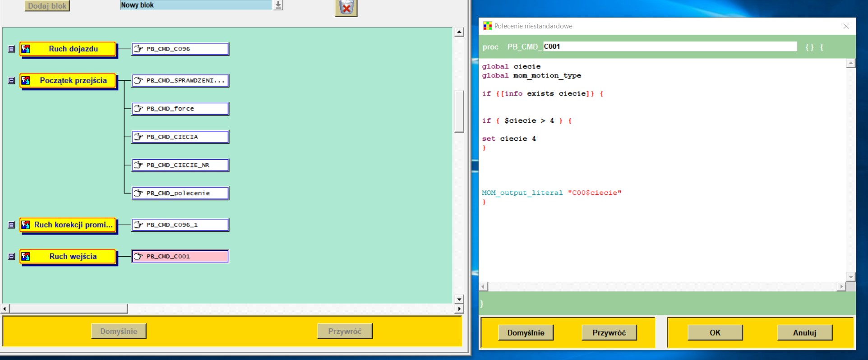Click the hand icon on PB_CMD_C096_1
The height and width of the screenshot is (360, 868).
click(139, 225)
